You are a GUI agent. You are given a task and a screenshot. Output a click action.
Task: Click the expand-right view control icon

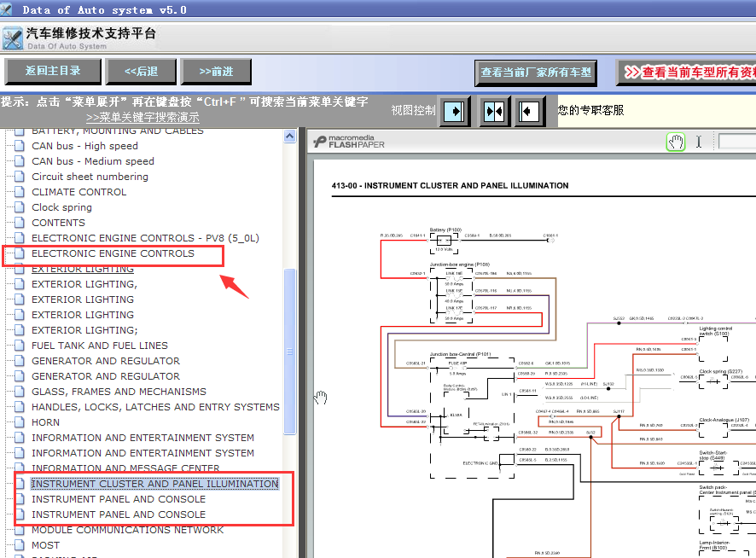[454, 112]
